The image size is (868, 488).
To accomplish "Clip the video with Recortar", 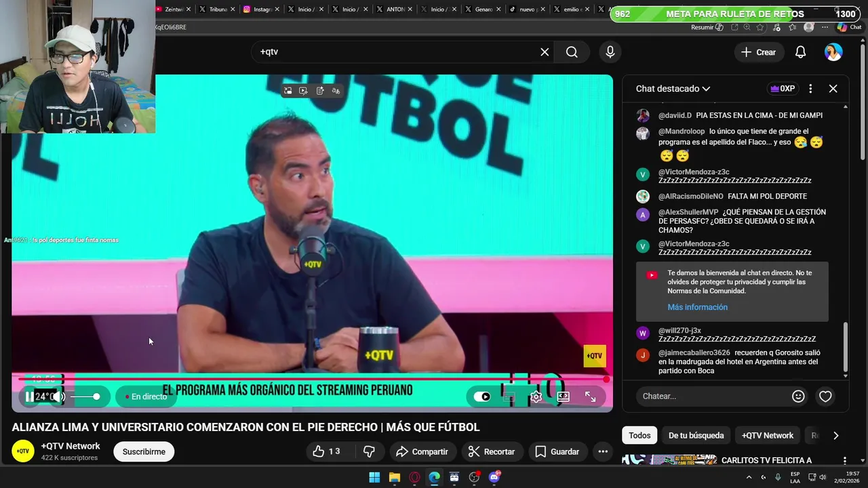I will point(492,451).
